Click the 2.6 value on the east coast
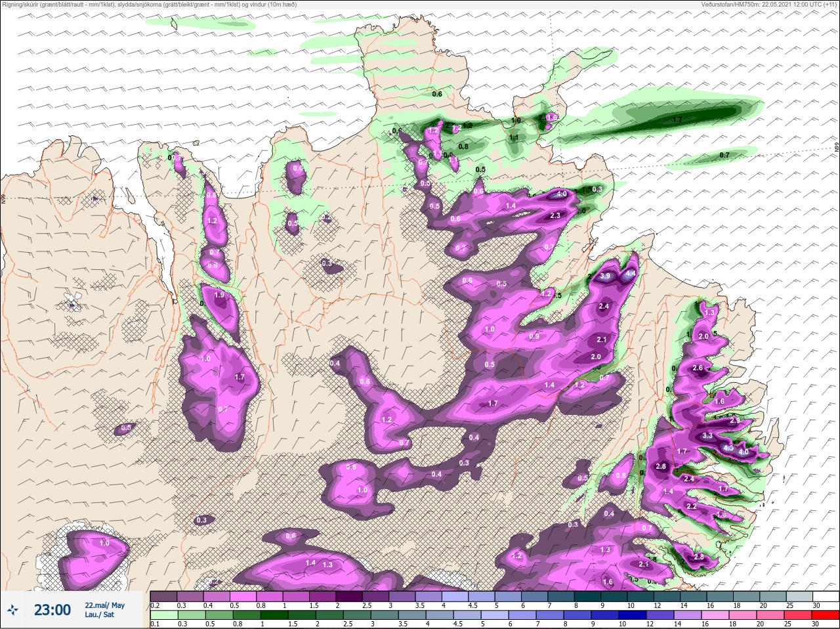840x629 pixels. tap(698, 368)
